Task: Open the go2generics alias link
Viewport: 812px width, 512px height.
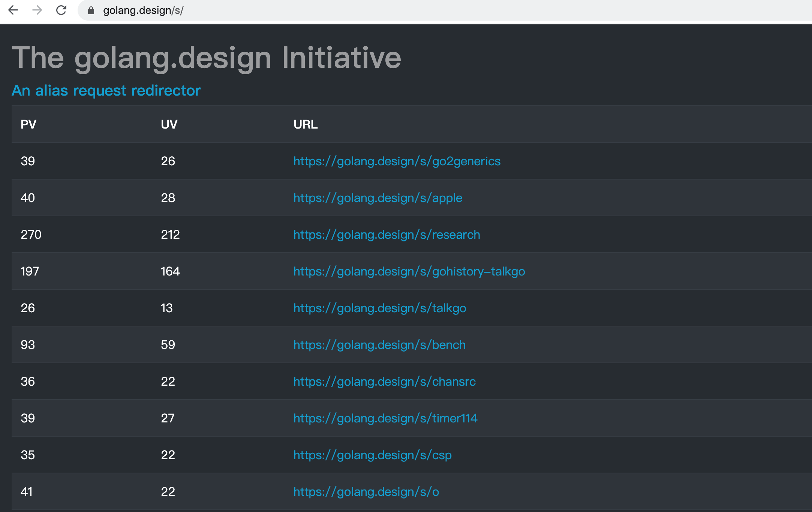Action: [x=397, y=161]
